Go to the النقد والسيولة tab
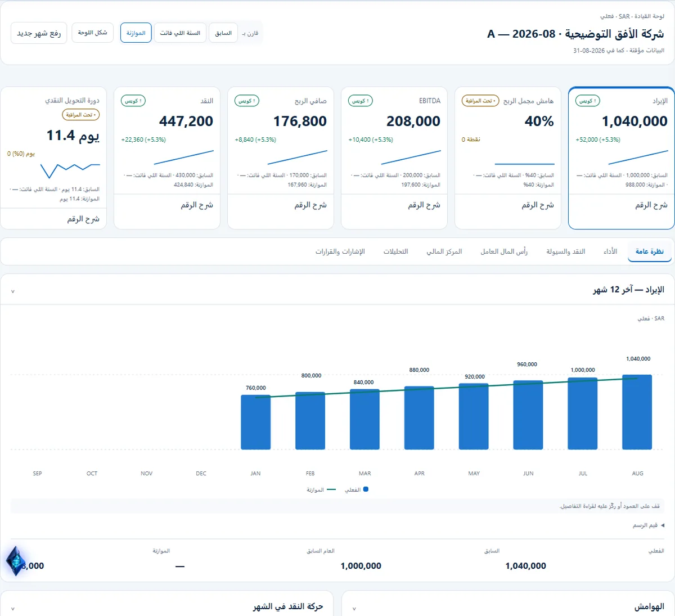This screenshot has width=675, height=616. tap(566, 251)
